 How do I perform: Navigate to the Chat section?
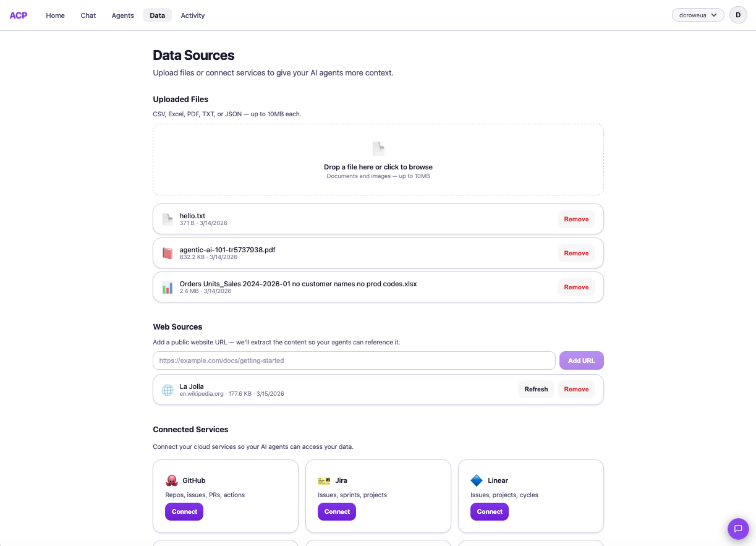pos(88,15)
